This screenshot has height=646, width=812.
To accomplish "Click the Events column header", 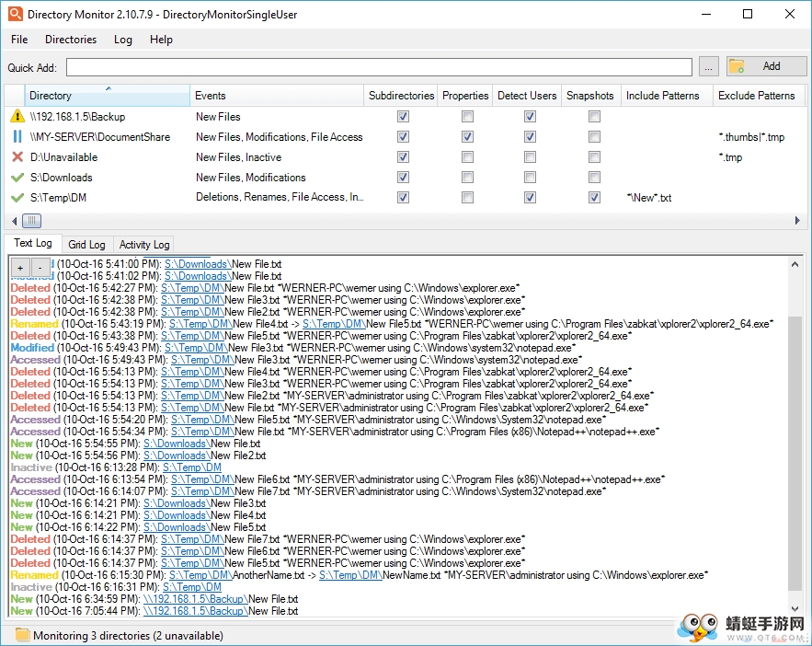I will [x=277, y=96].
